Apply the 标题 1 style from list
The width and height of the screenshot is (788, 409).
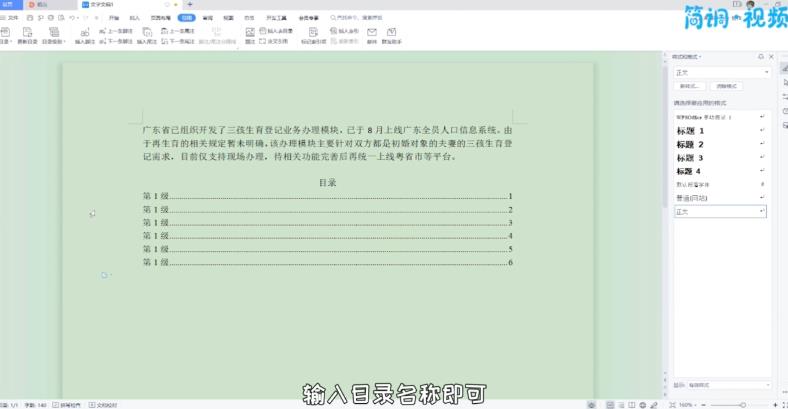[690, 131]
